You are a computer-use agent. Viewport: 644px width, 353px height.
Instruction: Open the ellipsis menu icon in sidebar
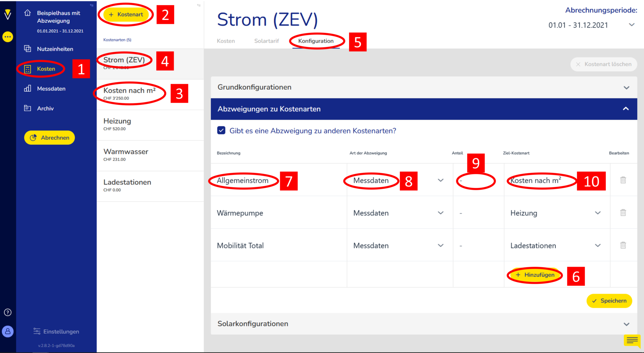tap(8, 37)
